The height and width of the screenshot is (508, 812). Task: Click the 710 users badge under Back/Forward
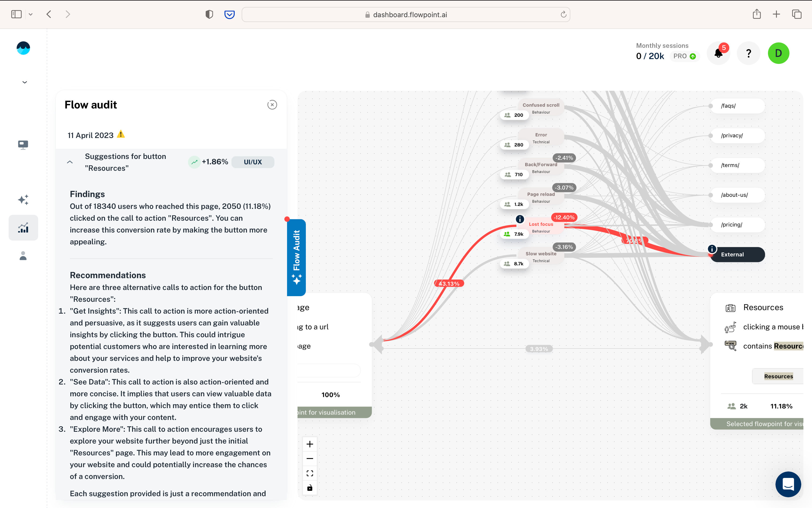tap(514, 175)
